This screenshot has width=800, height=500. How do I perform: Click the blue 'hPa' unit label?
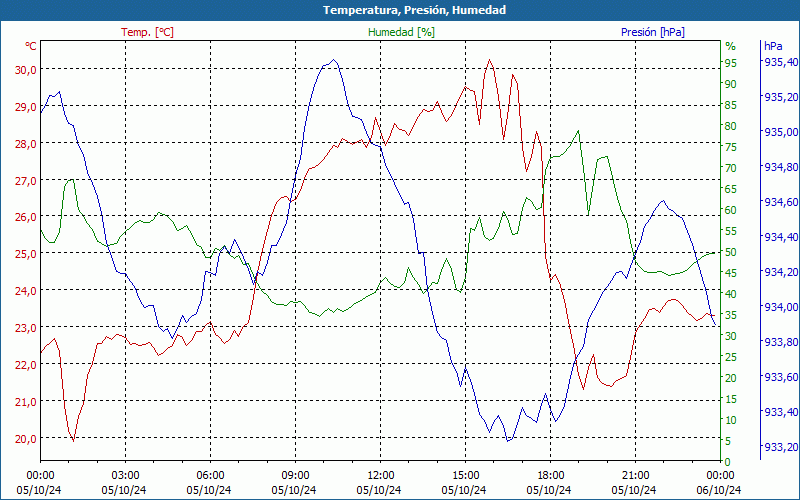coord(773,46)
